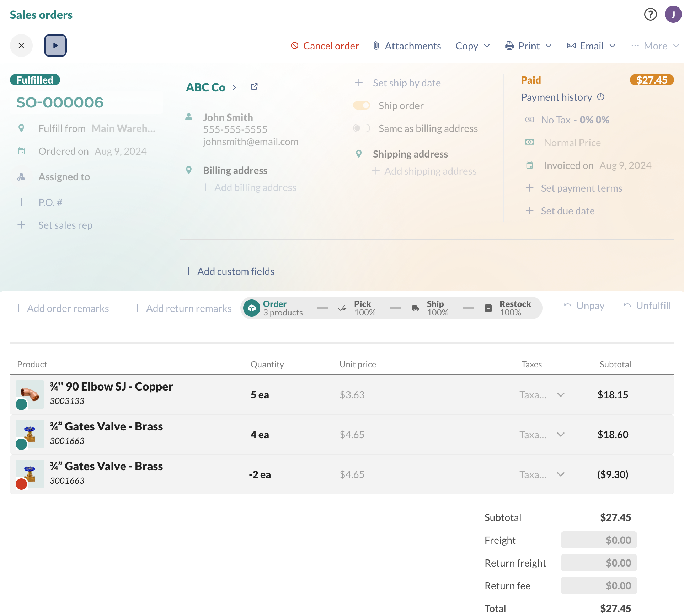Click Unfulfill to revert fulfillment
684x616 pixels.
click(x=647, y=306)
